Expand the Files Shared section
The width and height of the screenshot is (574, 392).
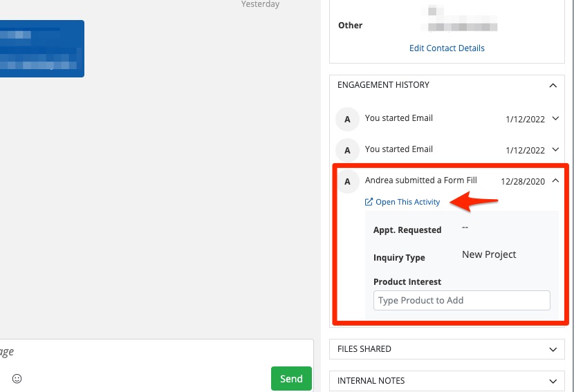pos(552,350)
